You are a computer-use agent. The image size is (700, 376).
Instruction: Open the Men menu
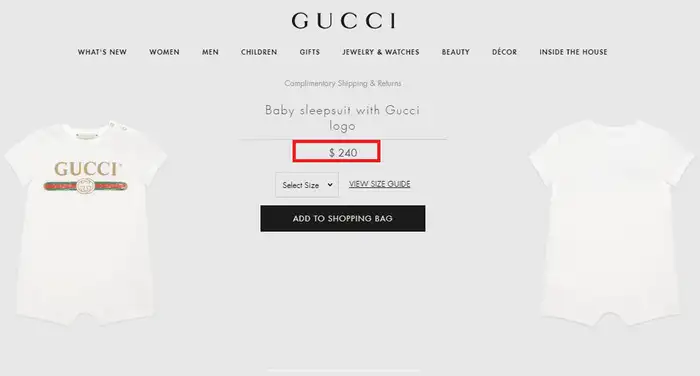[x=210, y=52]
